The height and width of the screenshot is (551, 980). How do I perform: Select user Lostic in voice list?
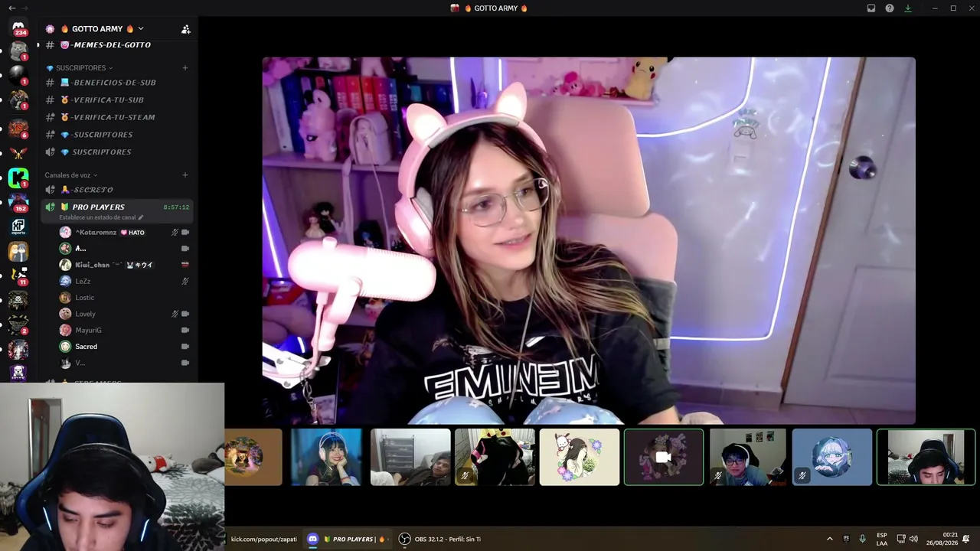pos(124,298)
